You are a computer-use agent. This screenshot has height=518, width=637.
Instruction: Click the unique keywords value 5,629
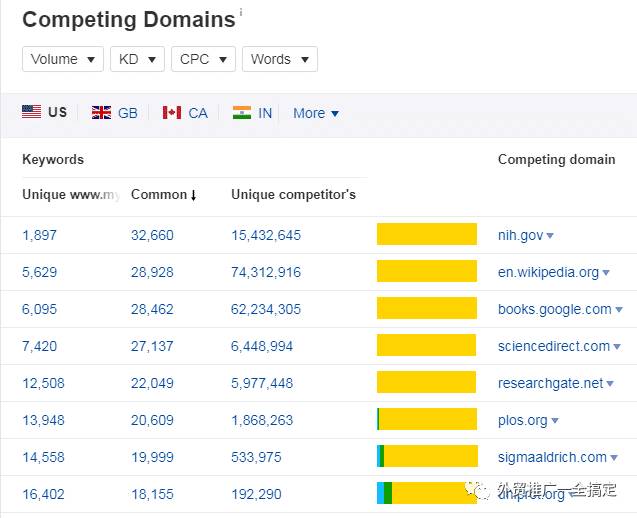click(x=39, y=272)
